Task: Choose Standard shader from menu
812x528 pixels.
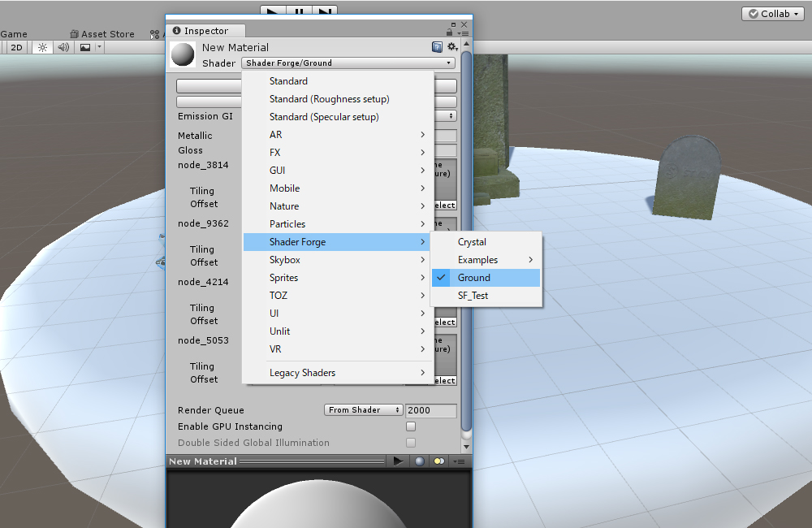Action: [338, 81]
